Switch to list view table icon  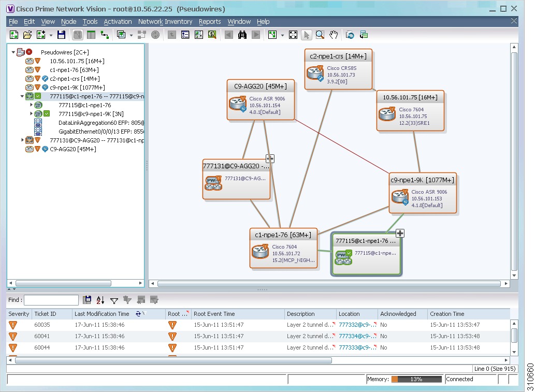[91, 35]
